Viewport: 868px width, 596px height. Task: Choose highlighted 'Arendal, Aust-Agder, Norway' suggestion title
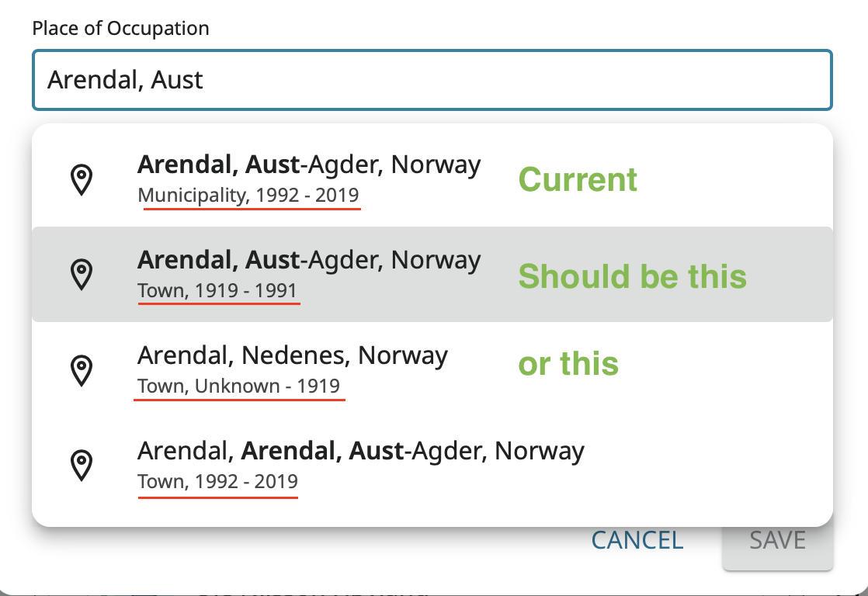pos(309,260)
